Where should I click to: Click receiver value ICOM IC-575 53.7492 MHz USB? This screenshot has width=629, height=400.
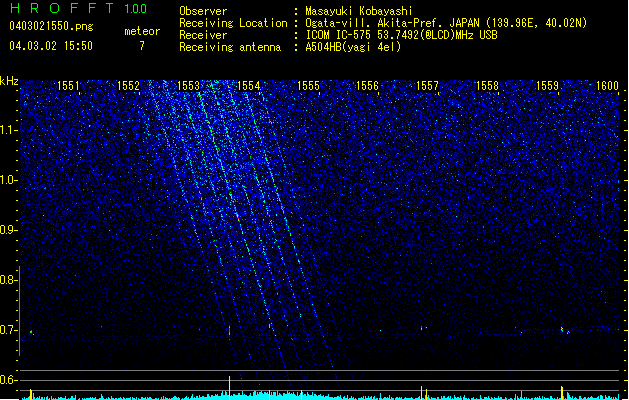[x=401, y=35]
